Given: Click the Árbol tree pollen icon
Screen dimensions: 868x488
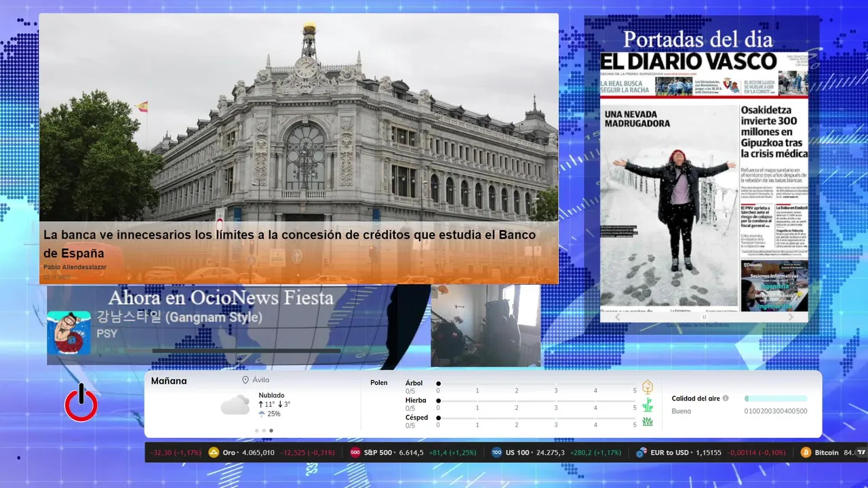Looking at the screenshot, I should pyautogui.click(x=648, y=387).
